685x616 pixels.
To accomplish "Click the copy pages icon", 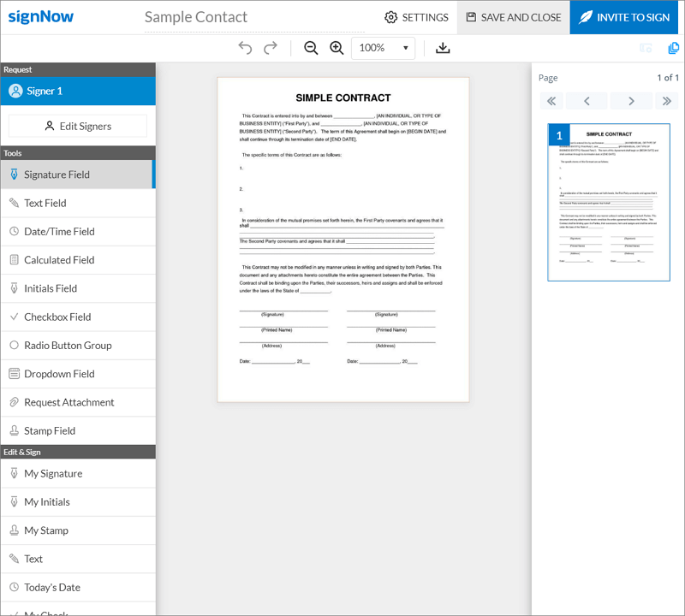I will 674,48.
